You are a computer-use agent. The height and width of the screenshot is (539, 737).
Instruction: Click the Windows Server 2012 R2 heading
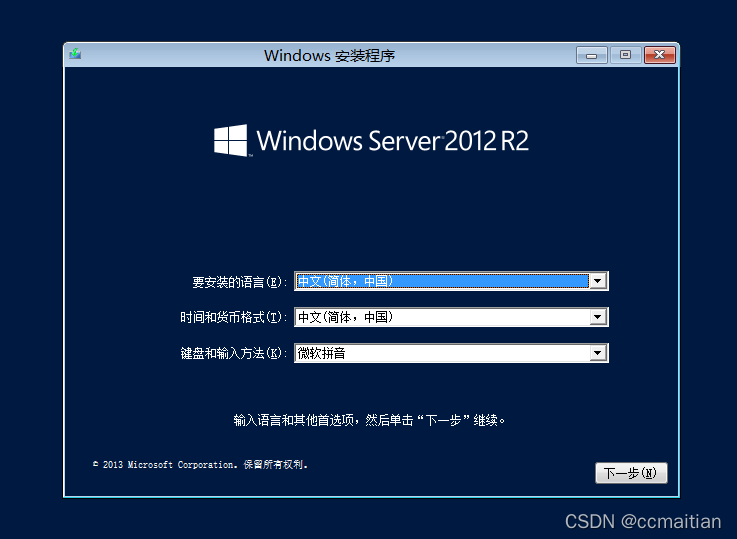tap(392, 140)
